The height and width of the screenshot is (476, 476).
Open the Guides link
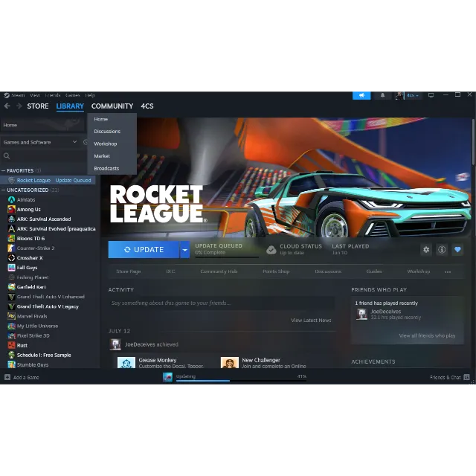coord(374,271)
